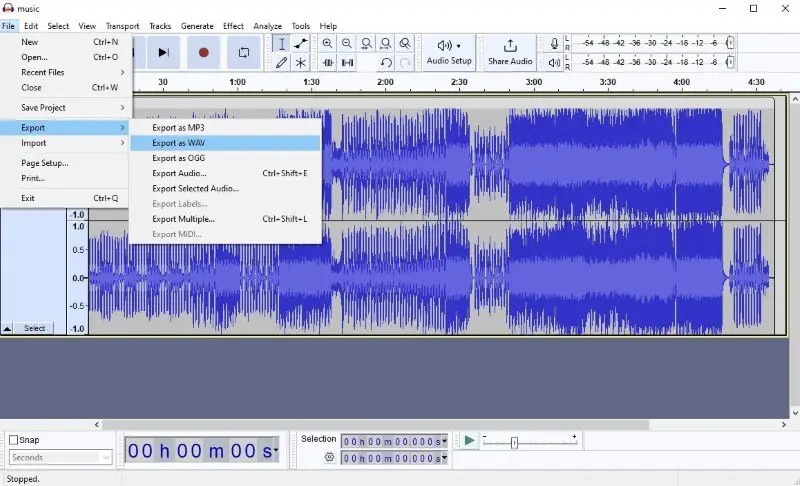Adjust the playback speed slider
The image size is (800, 486).
(x=514, y=443)
